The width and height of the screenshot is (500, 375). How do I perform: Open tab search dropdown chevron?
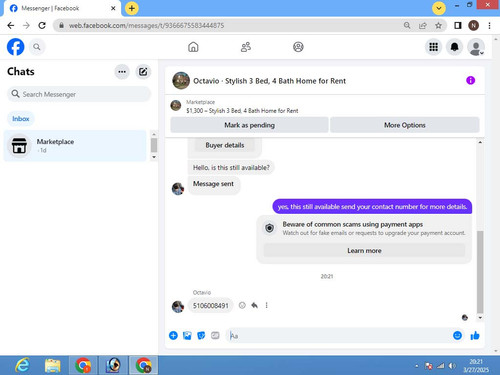pos(439,8)
